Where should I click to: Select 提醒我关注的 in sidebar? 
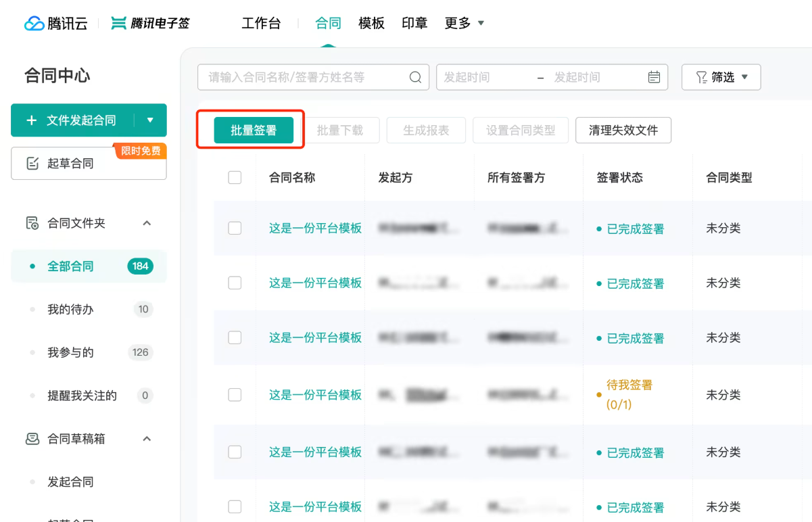89,396
